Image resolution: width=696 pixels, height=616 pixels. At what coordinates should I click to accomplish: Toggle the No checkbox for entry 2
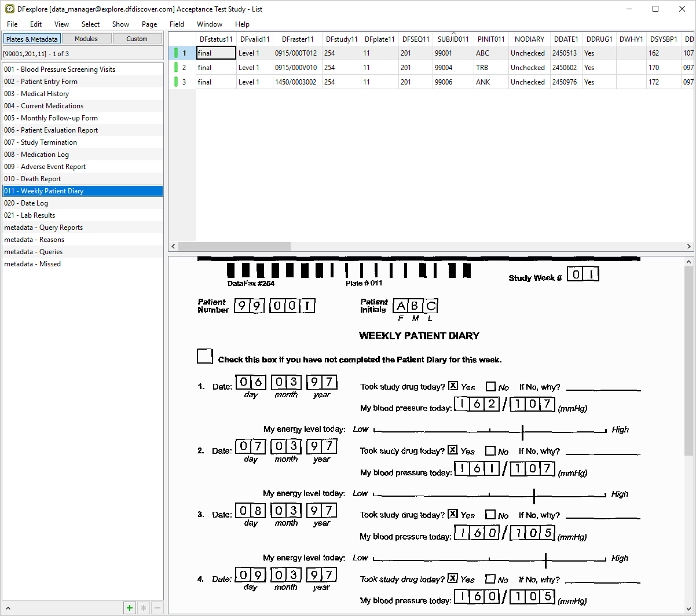coord(490,450)
